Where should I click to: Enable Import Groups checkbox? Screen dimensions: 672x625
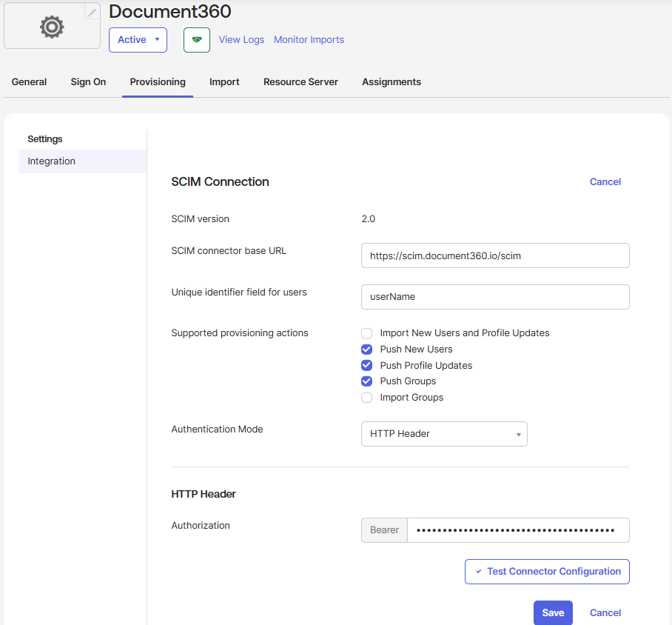pyautogui.click(x=366, y=398)
